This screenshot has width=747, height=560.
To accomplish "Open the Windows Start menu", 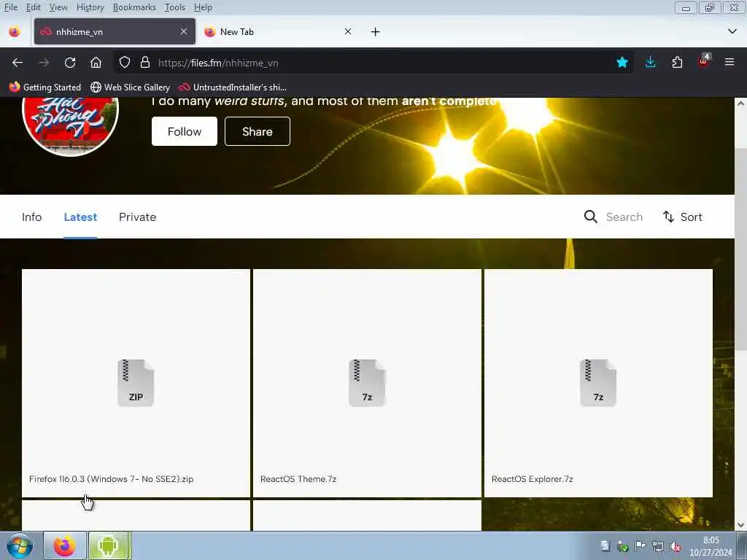I will click(x=20, y=545).
